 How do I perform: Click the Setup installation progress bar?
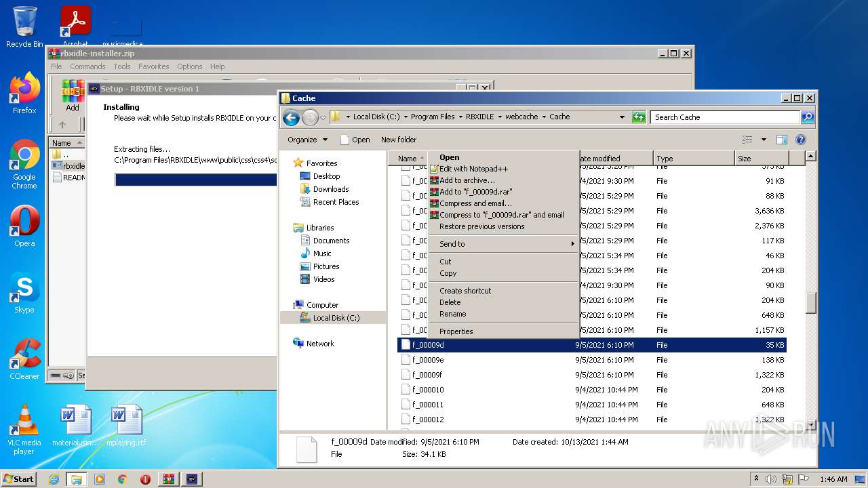click(x=195, y=180)
